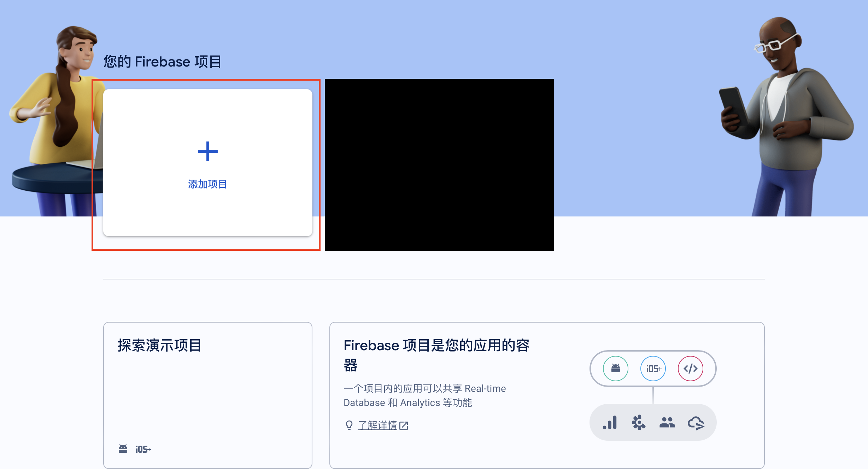Click the 您的 Firebase 项目 heading

click(x=162, y=62)
